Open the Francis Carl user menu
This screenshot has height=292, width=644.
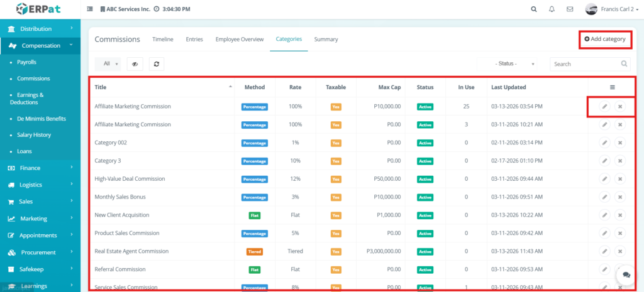coord(609,9)
